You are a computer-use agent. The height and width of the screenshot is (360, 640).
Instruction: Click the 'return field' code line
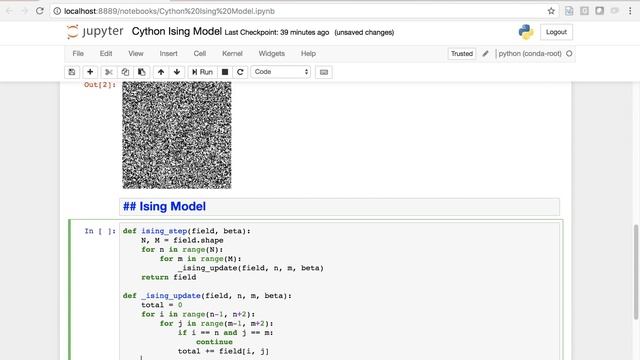point(169,277)
